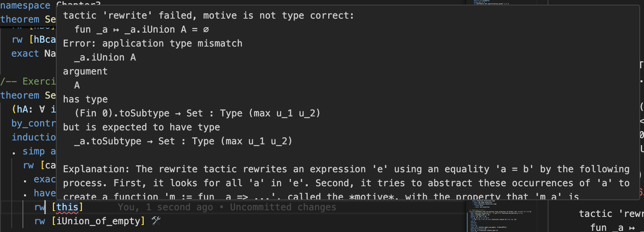644x232 pixels.
Task: Click the iUnion_of_empty identifier in the editor
Action: tap(98, 221)
